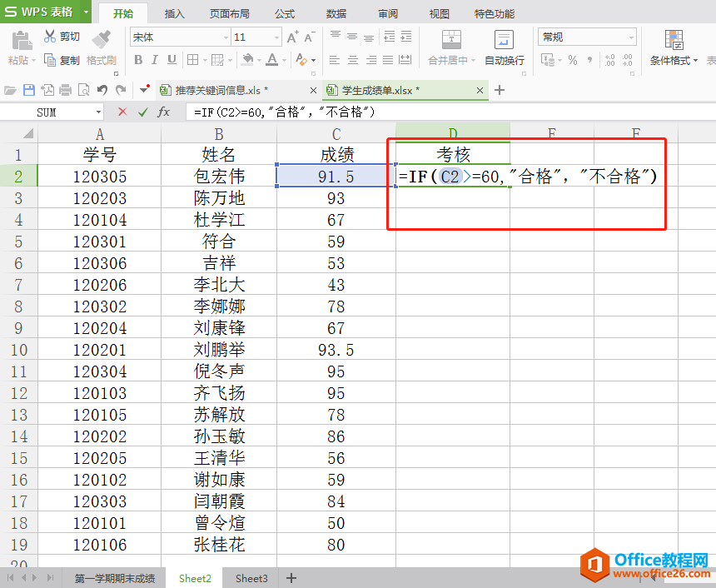Click the increase indent icon

point(406,37)
